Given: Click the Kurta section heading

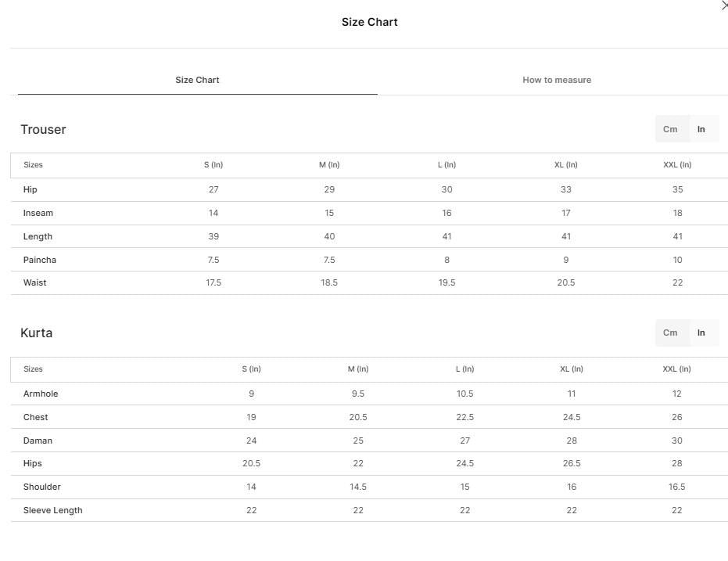Looking at the screenshot, I should pos(36,333).
